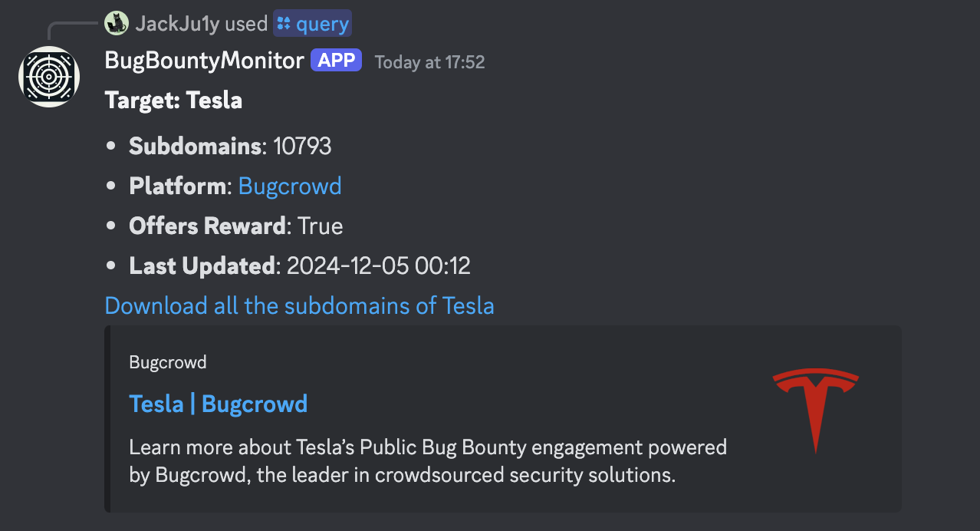Click the JackJu1y username
980x531 pixels.
coord(177,24)
